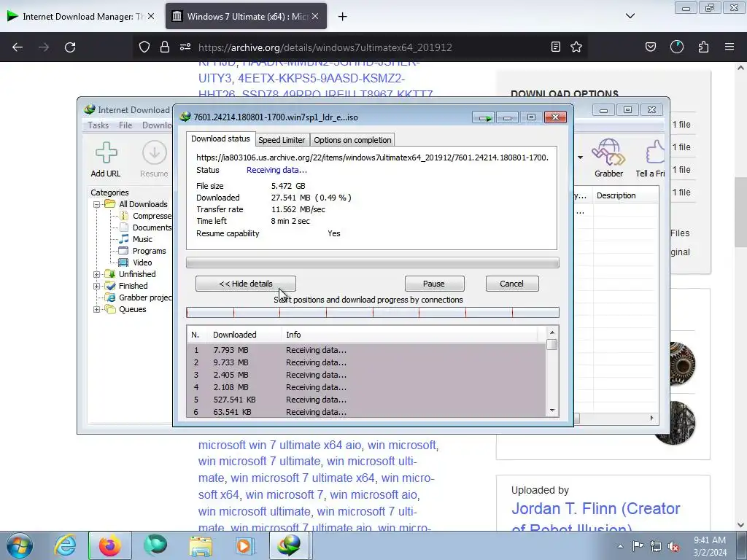This screenshot has width=747, height=560.
Task: Open the Downloads menu in IDM
Action: coord(157,125)
